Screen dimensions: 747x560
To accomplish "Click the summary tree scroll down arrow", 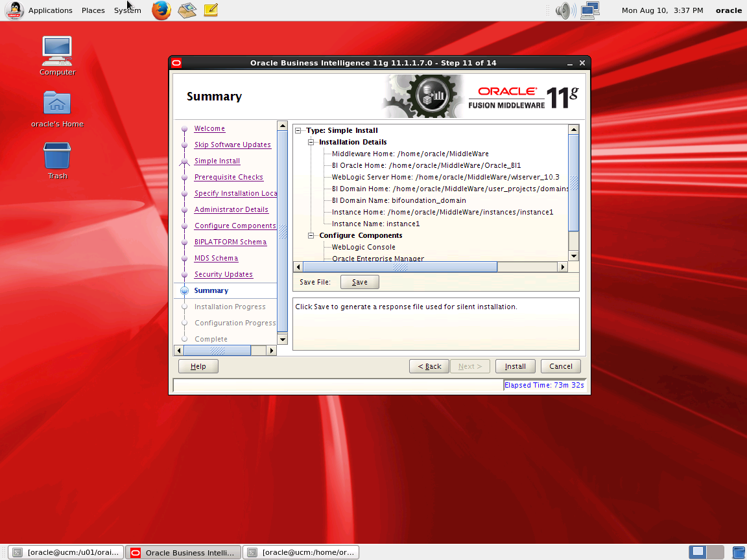I will [x=574, y=256].
